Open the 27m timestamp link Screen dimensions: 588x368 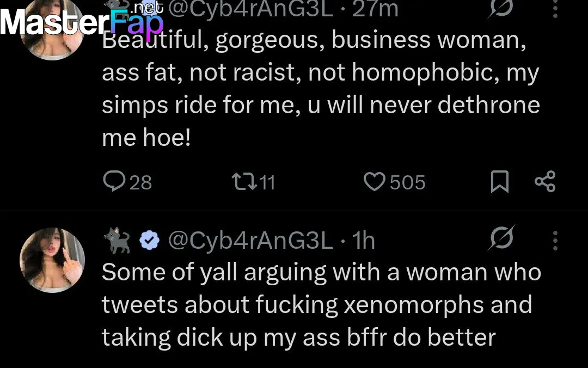[x=375, y=9]
